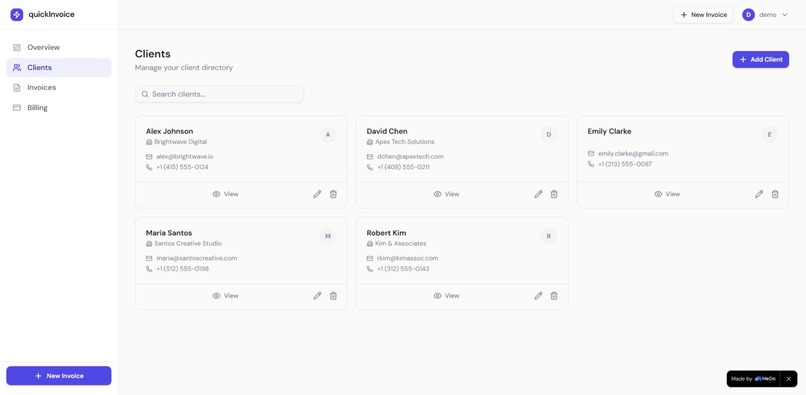This screenshot has width=806, height=395.
Task: Click Robert Kim's "R" avatar circle
Action: [548, 237]
